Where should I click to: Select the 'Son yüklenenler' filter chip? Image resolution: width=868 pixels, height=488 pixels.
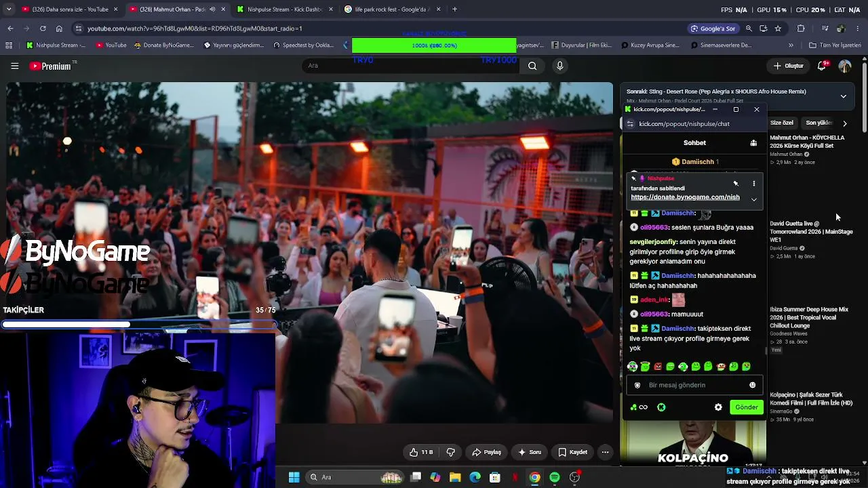818,123
